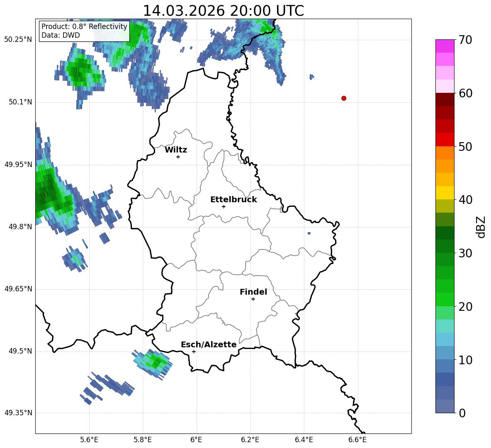Viewport: 491px width, 448px height.
Task: Click the 50.1°N latitude label
Action: [x=20, y=102]
